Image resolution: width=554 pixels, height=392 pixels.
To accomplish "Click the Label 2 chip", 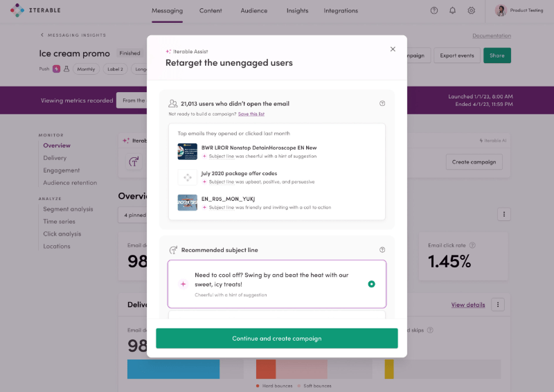I will [x=115, y=69].
